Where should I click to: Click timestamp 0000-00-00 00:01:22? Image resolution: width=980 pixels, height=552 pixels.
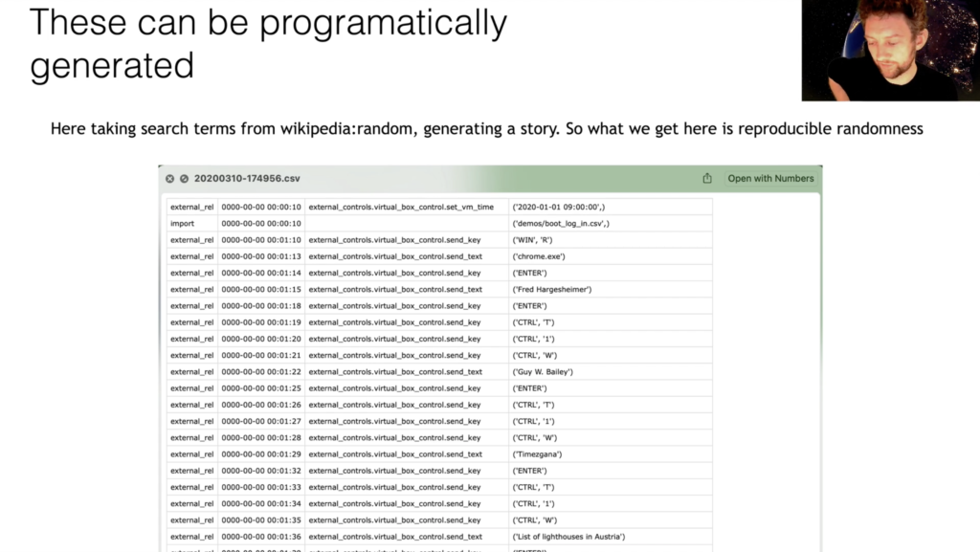(261, 372)
